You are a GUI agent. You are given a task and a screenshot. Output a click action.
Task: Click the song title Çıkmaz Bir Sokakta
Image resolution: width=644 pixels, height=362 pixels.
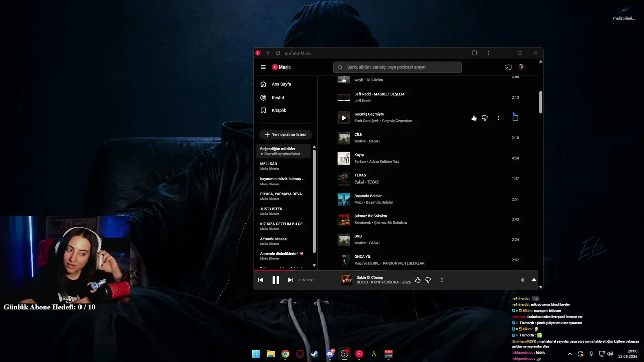point(371,216)
